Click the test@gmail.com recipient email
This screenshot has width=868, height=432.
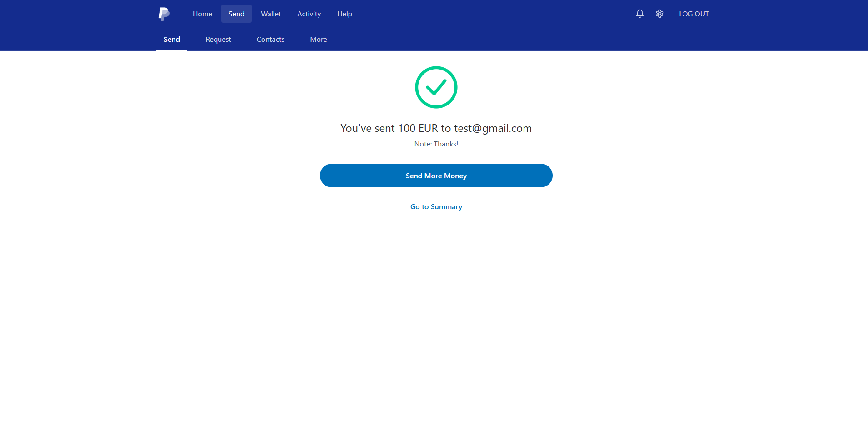(x=493, y=129)
